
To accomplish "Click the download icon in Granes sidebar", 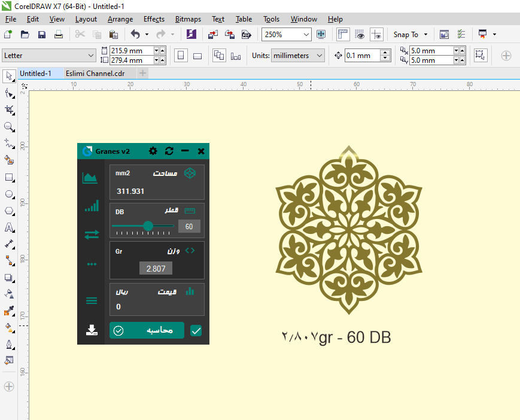I will 92,330.
